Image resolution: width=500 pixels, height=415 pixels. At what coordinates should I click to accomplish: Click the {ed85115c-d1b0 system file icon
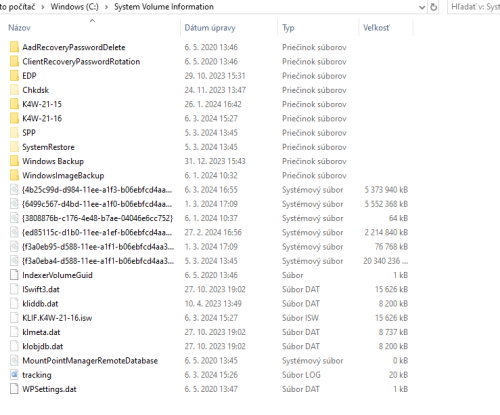tap(14, 232)
